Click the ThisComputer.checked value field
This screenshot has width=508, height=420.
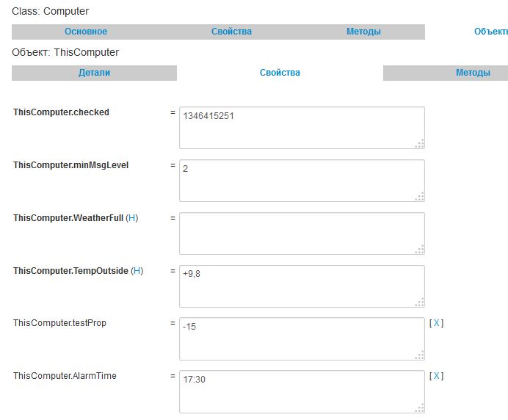pyautogui.click(x=301, y=128)
